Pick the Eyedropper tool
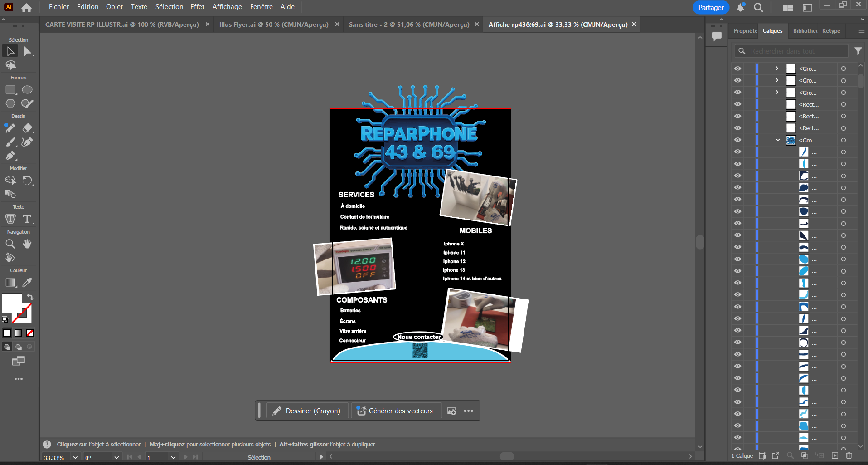868x465 pixels. 27,283
